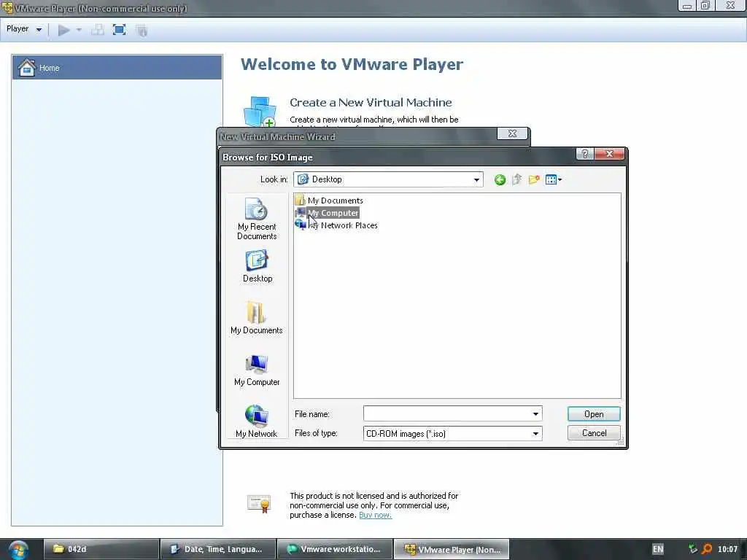Switch to the 042d taskbar folder window
The image size is (747, 560).
pos(101,549)
